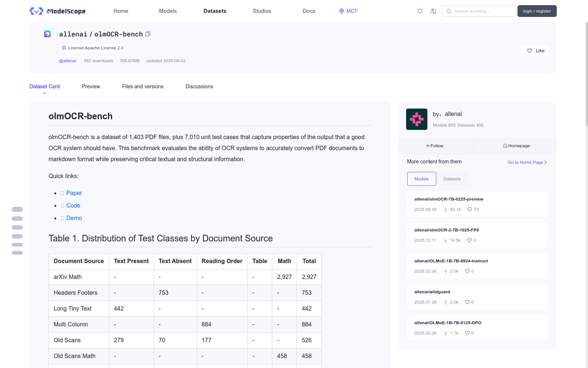This screenshot has width=588, height=368.
Task: Open the allenai organization avatar
Action: pos(417,119)
